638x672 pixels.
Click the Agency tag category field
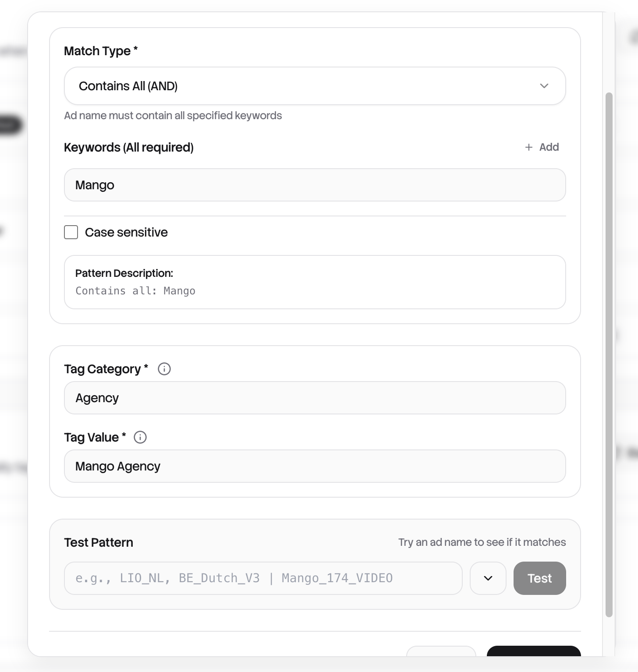point(315,397)
